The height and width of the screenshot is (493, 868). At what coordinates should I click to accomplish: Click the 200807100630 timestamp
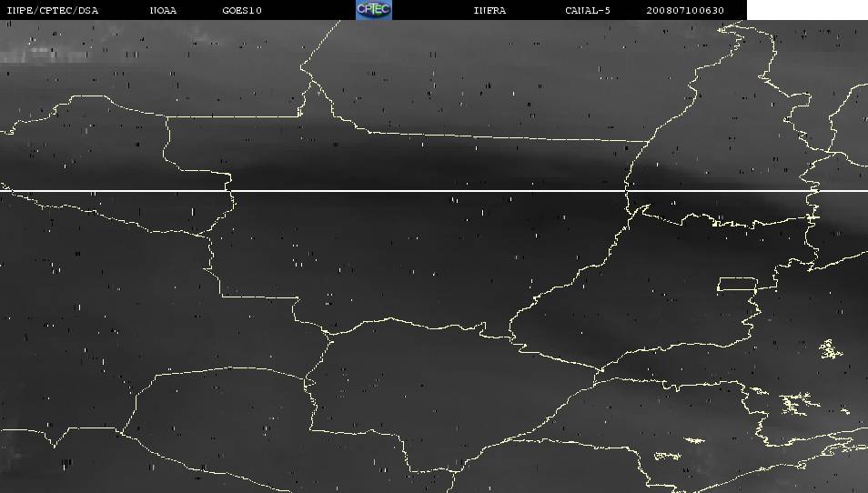(x=685, y=11)
